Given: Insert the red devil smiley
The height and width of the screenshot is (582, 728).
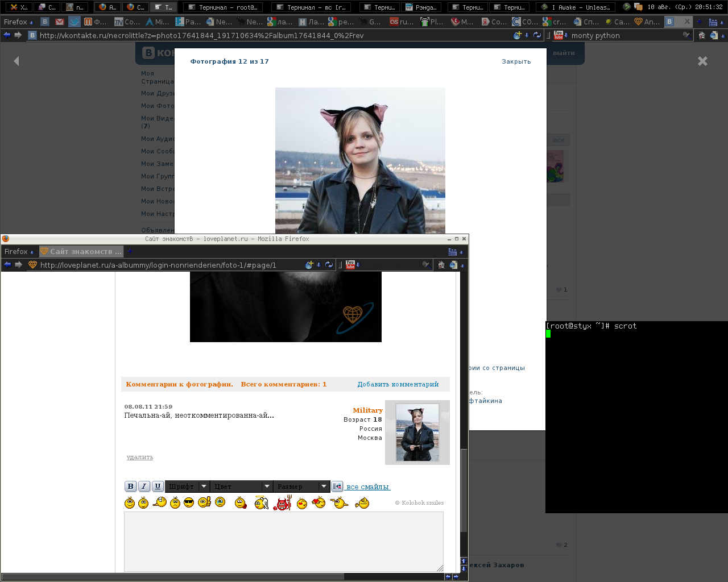Looking at the screenshot, I should (282, 503).
